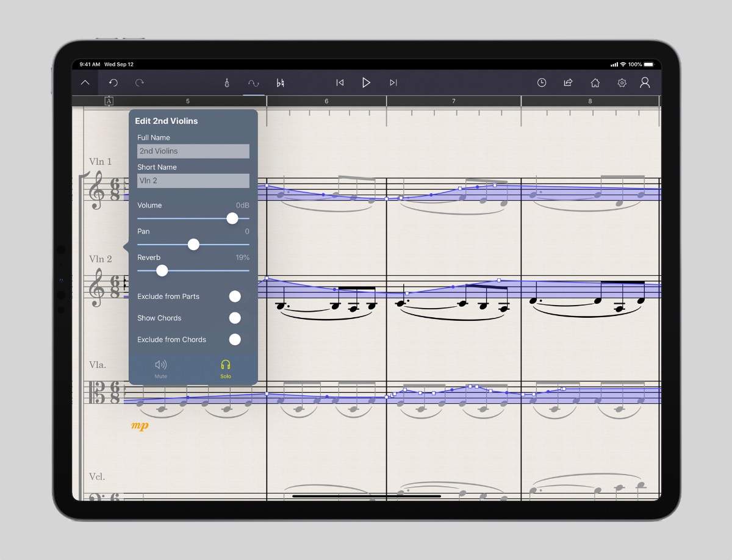Open version history clock icon
The image size is (732, 560).
(x=541, y=83)
